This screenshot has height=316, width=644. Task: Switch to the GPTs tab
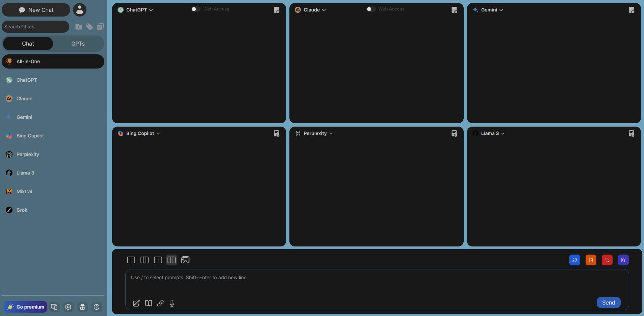78,44
